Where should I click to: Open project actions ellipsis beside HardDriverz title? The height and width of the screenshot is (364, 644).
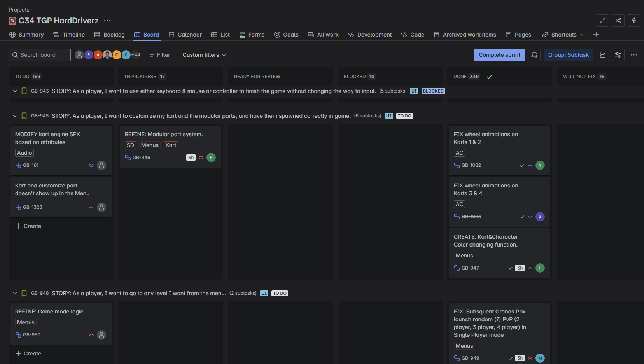coord(107,21)
